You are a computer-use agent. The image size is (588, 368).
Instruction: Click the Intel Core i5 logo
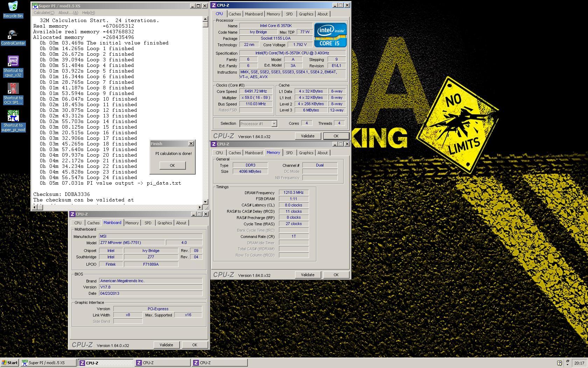[x=330, y=35]
